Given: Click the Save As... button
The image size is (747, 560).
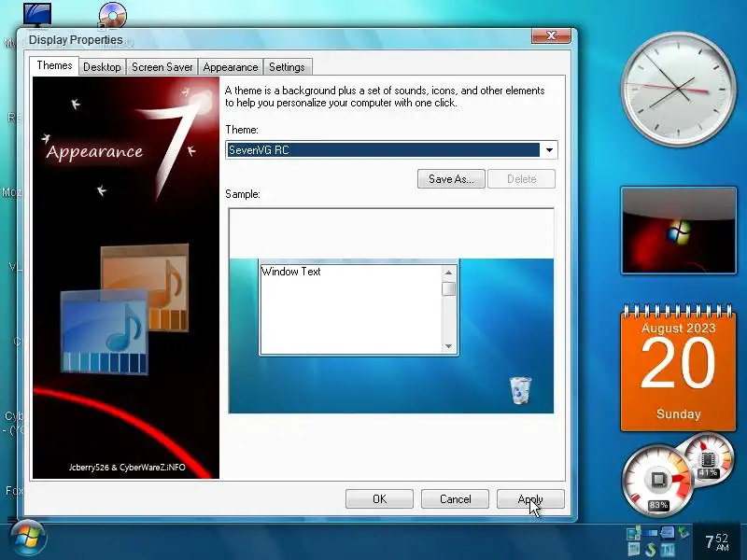Looking at the screenshot, I should pyautogui.click(x=451, y=179).
